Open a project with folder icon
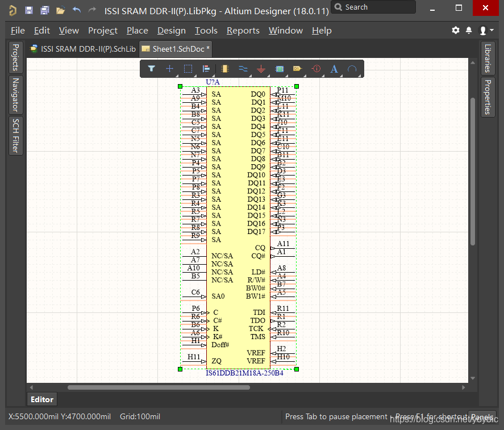The image size is (504, 430). coord(60,11)
